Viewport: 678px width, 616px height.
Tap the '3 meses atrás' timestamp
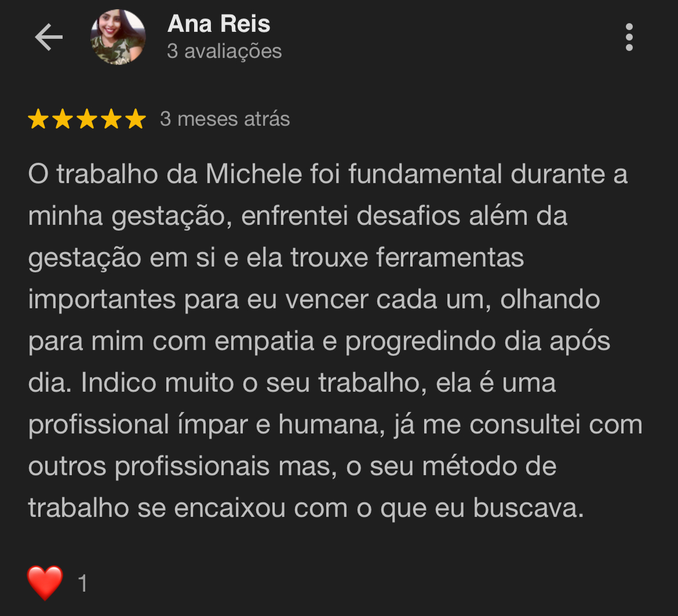point(225,119)
